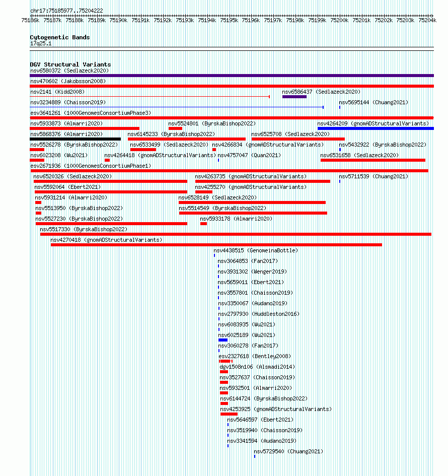Select nsv6144724 (ByrskaBishop2022) label

(264, 399)
